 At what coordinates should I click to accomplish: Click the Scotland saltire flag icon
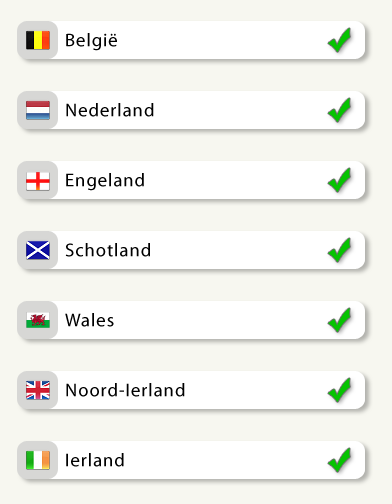click(38, 250)
